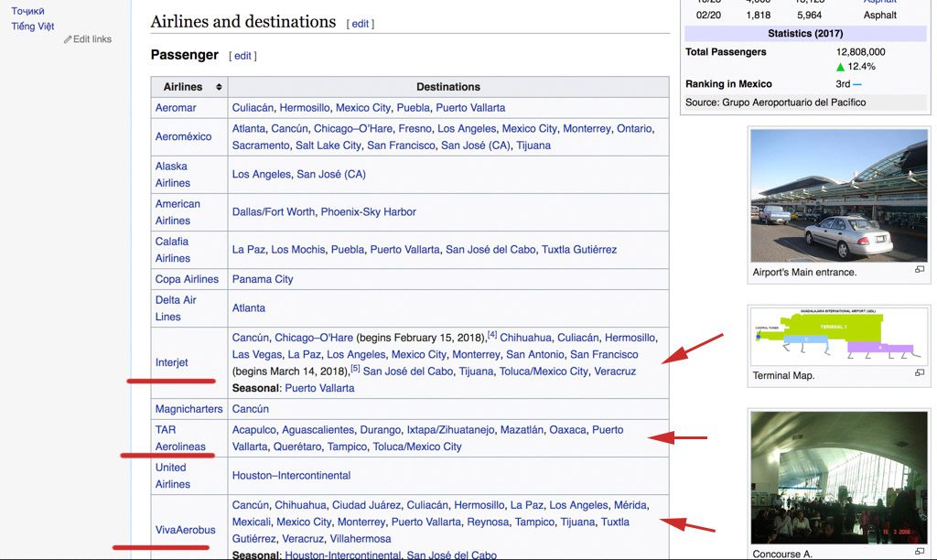937x560 pixels.
Task: Click Cancún in the Magnicharters row
Action: tap(251, 409)
